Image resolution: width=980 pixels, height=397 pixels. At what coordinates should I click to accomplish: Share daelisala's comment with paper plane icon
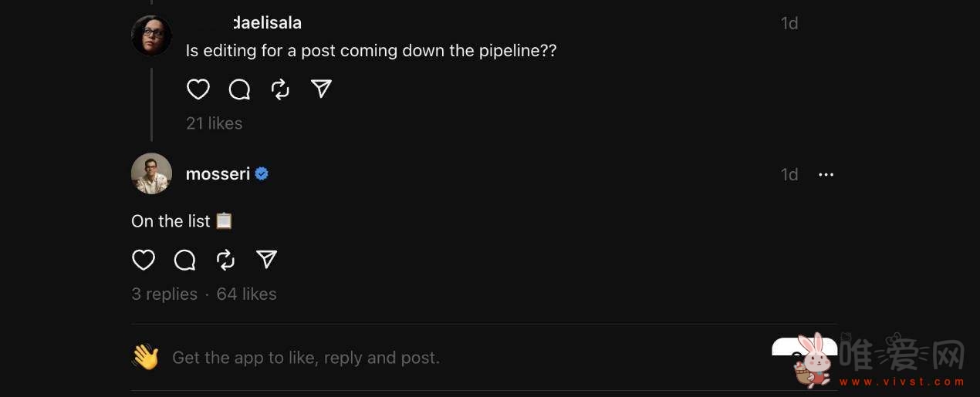pos(321,89)
